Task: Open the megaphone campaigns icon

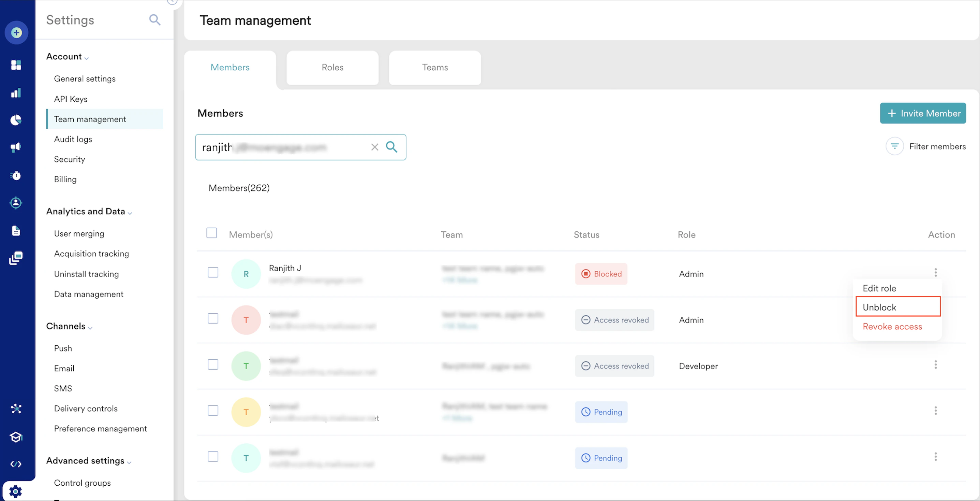Action: pos(16,147)
